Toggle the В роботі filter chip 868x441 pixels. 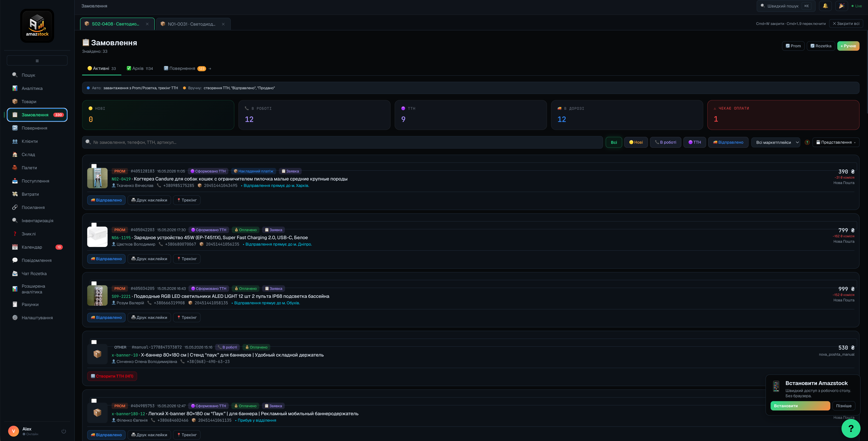click(665, 142)
